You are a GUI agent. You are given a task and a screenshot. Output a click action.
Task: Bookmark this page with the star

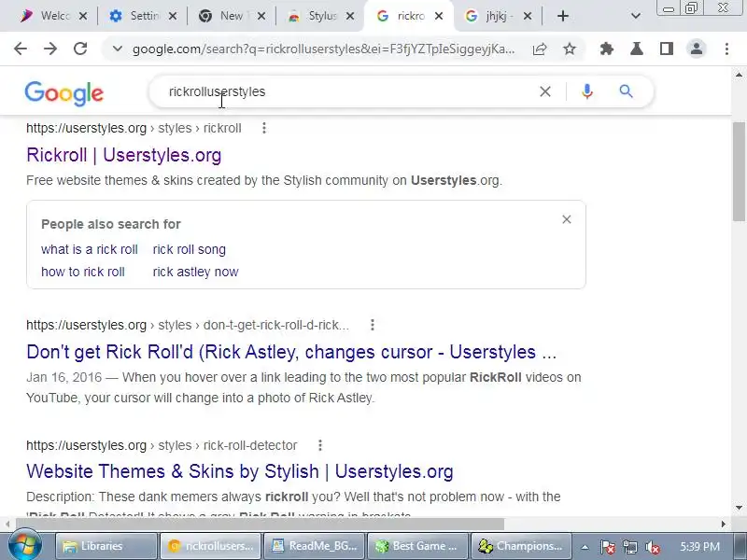click(570, 49)
